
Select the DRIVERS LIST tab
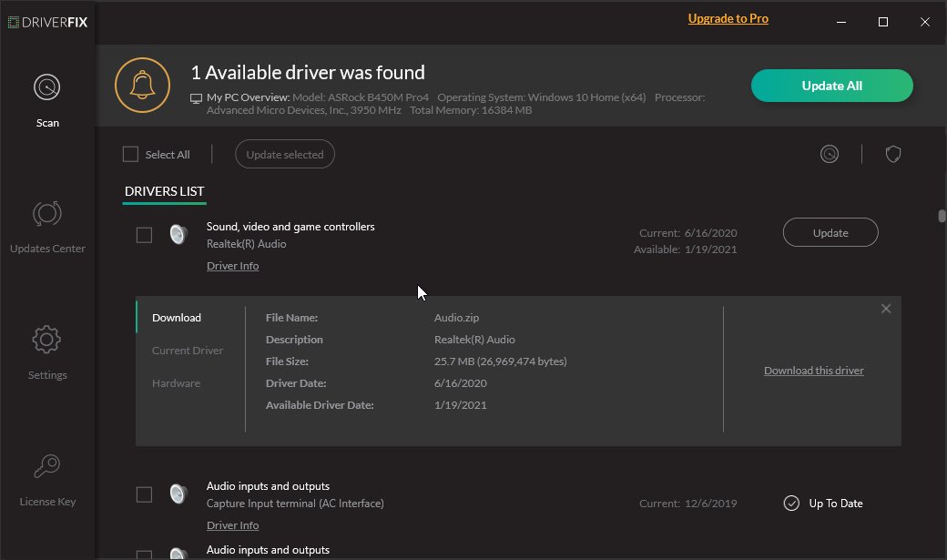tap(164, 191)
